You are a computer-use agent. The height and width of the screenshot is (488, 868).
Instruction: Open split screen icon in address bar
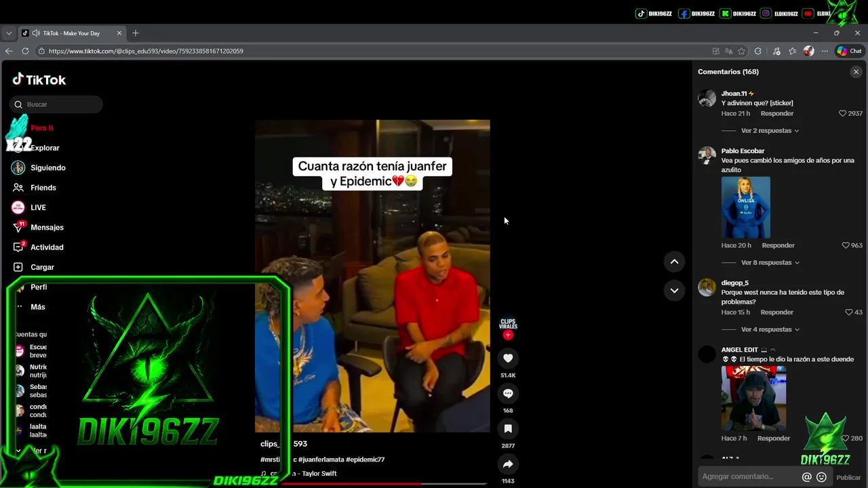(716, 51)
